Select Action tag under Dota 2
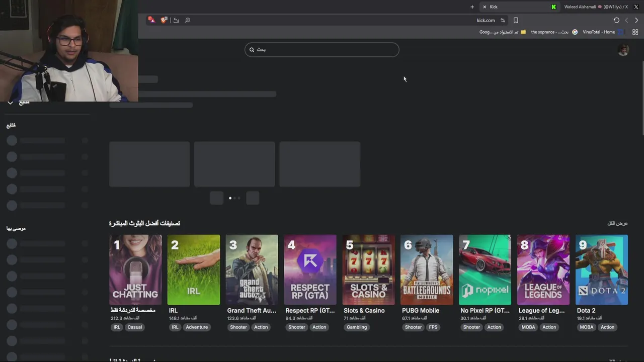 point(607,327)
